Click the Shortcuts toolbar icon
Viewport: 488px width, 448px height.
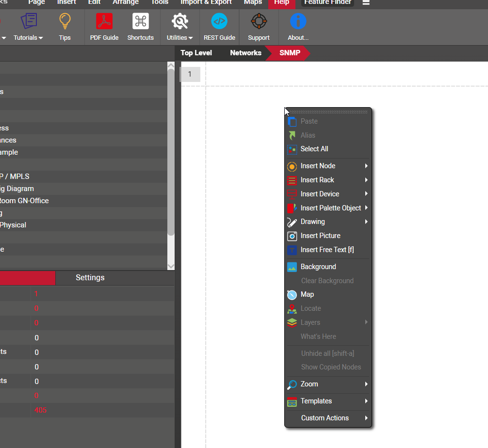coord(141,22)
